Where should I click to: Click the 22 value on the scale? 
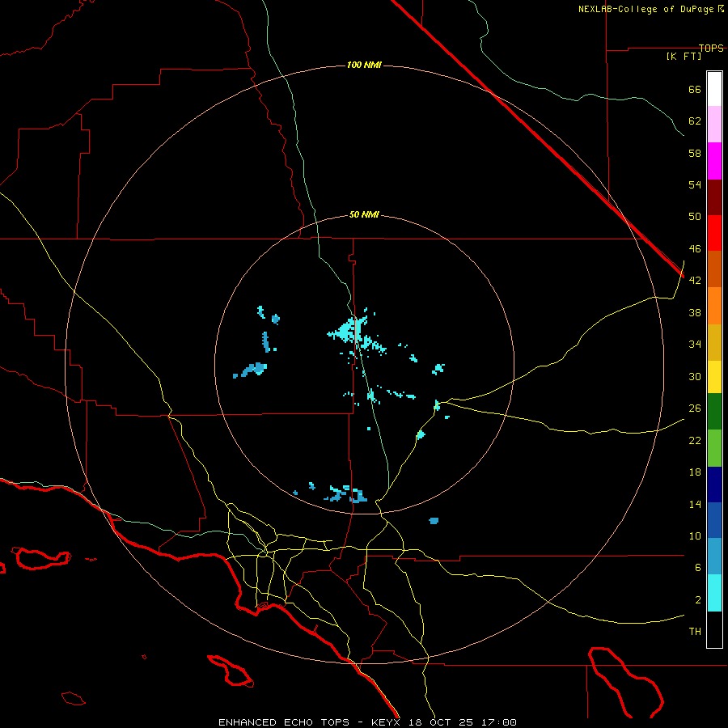pyautogui.click(x=695, y=440)
